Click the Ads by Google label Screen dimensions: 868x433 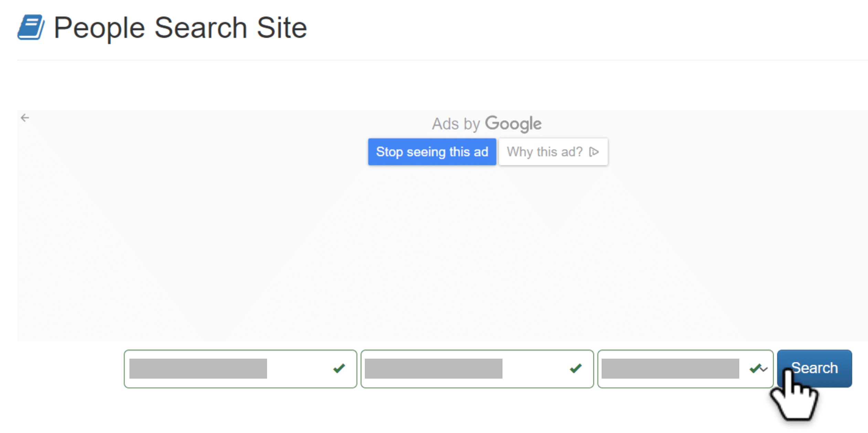487,124
